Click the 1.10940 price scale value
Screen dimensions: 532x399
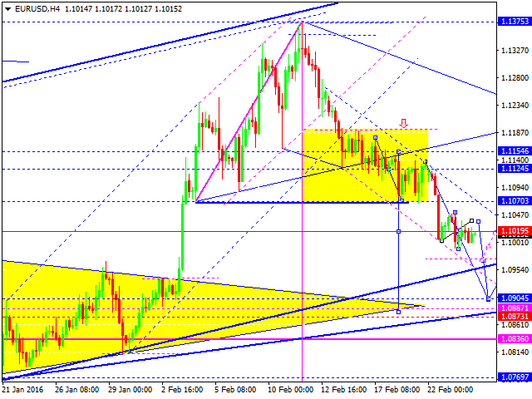pyautogui.click(x=515, y=188)
